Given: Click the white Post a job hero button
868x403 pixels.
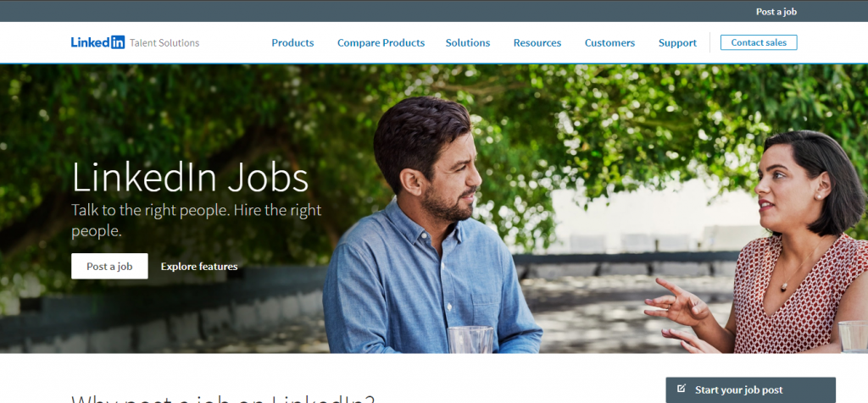Looking at the screenshot, I should [x=109, y=266].
